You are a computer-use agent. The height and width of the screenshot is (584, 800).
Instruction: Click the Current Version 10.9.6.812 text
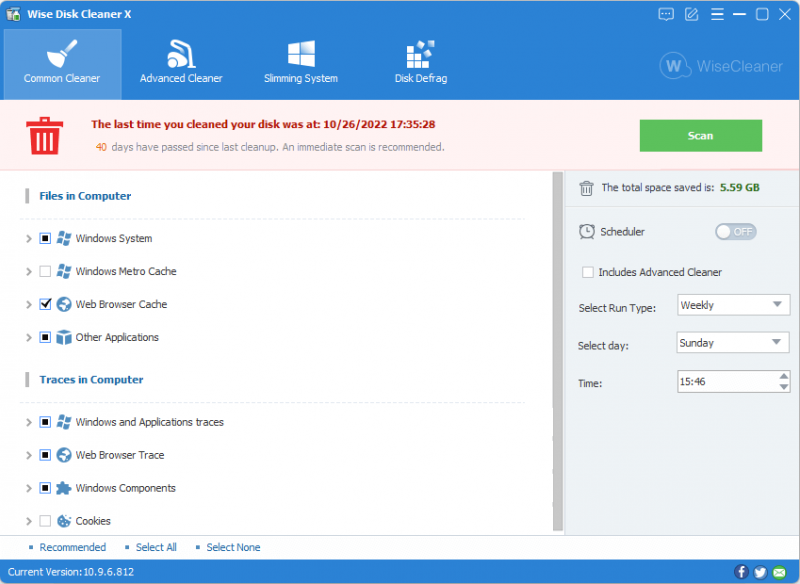[70, 572]
